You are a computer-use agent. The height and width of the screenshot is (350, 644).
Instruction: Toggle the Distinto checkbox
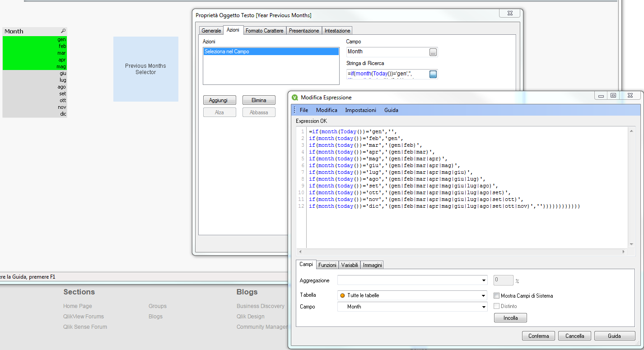pyautogui.click(x=497, y=306)
